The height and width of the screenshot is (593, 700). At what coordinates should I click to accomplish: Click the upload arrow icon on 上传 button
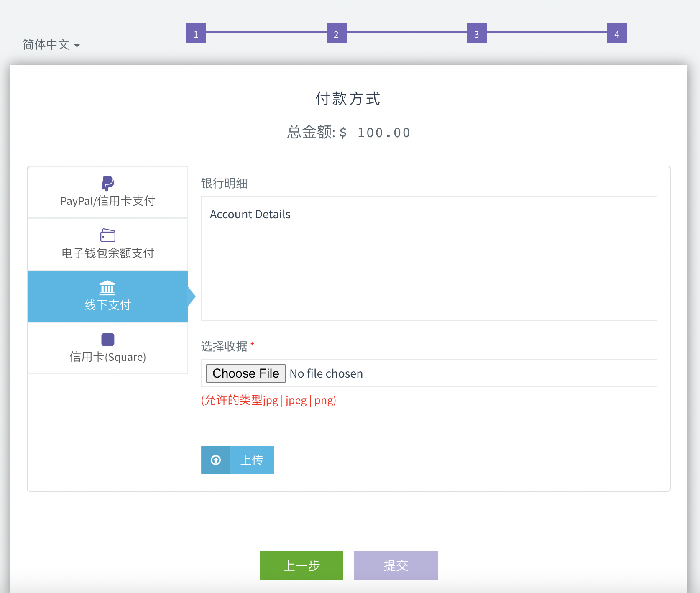(215, 460)
